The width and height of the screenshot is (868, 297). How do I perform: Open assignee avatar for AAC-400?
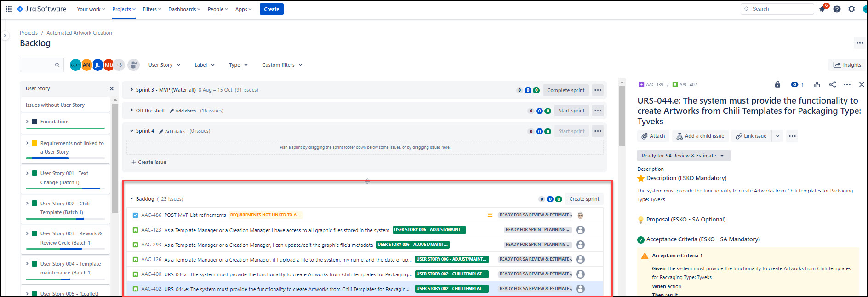tap(580, 274)
